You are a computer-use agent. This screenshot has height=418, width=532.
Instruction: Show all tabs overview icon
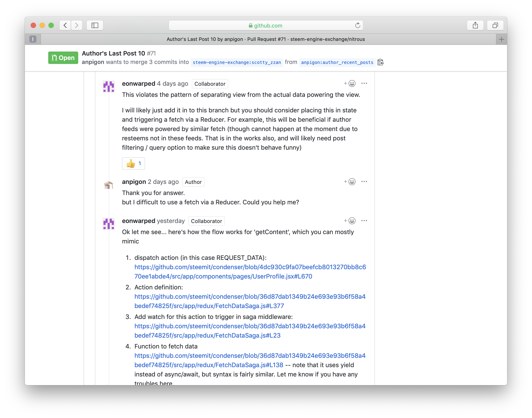click(x=495, y=25)
